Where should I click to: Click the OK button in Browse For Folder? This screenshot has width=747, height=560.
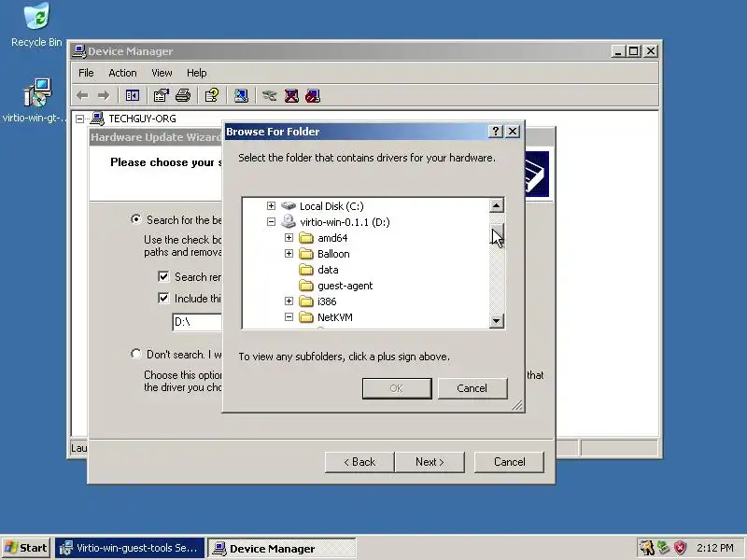pyautogui.click(x=397, y=388)
